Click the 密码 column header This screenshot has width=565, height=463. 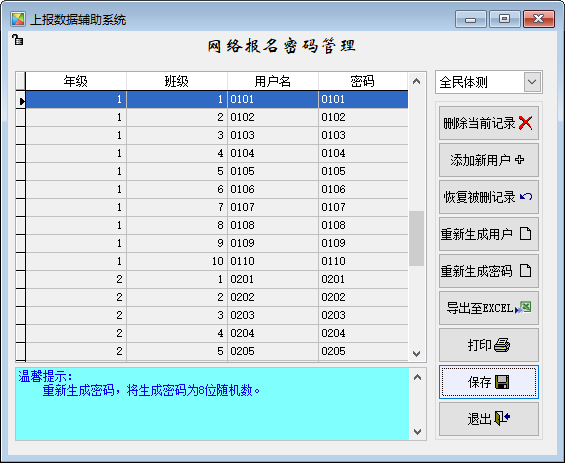362,81
